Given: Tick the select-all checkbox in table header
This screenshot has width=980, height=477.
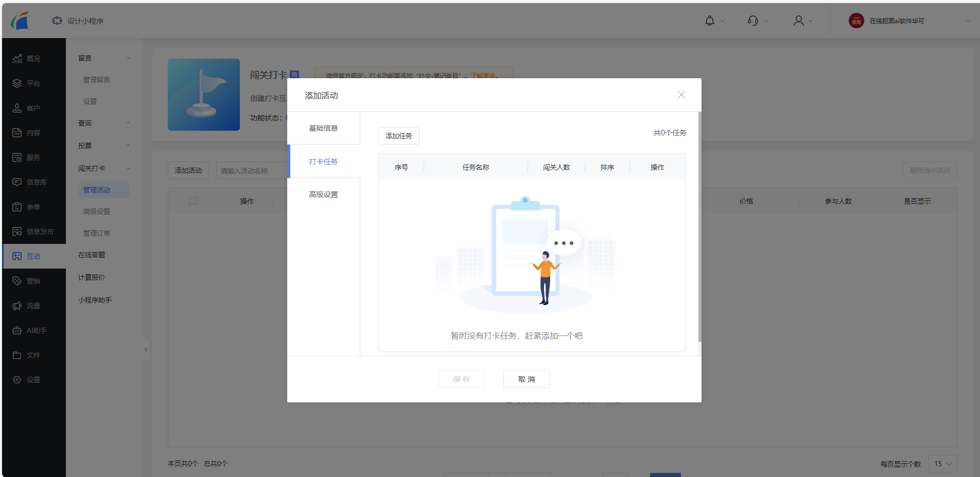Looking at the screenshot, I should point(193,201).
